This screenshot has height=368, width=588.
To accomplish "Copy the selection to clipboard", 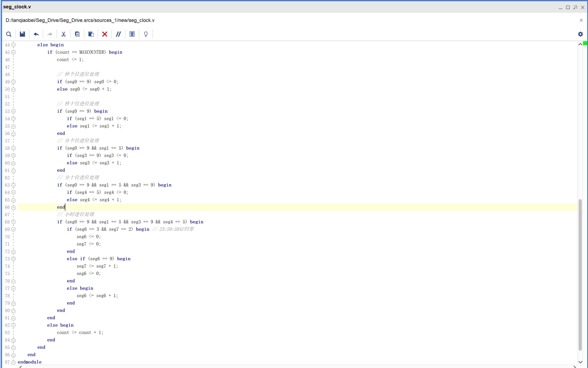I will click(77, 34).
